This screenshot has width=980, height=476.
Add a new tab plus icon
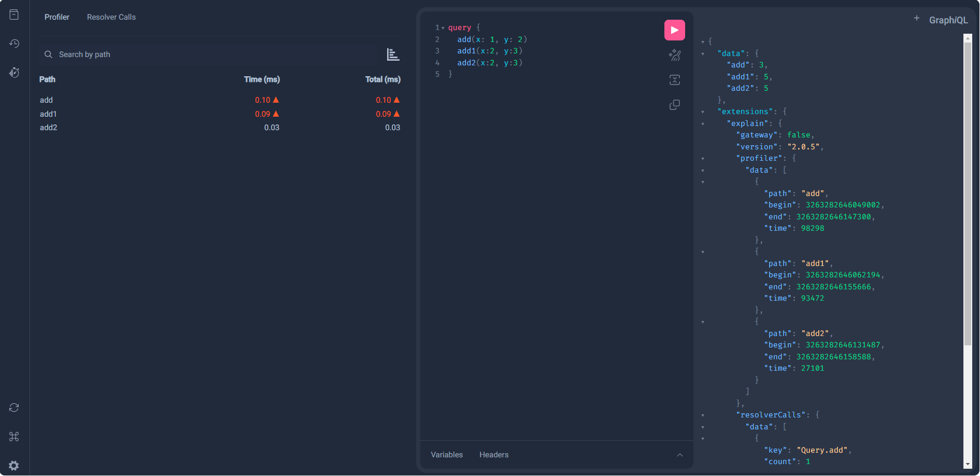point(916,18)
